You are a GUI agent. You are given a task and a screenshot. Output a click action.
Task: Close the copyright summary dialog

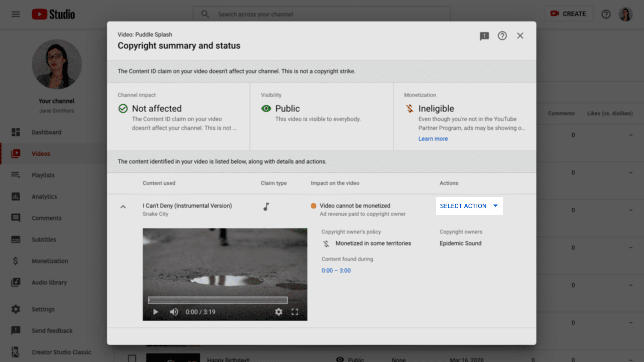(x=520, y=36)
